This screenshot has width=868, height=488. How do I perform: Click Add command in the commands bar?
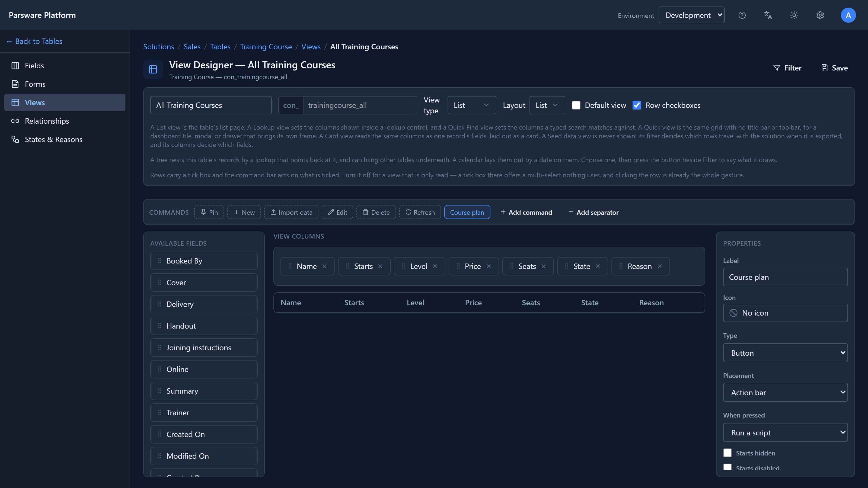(526, 212)
